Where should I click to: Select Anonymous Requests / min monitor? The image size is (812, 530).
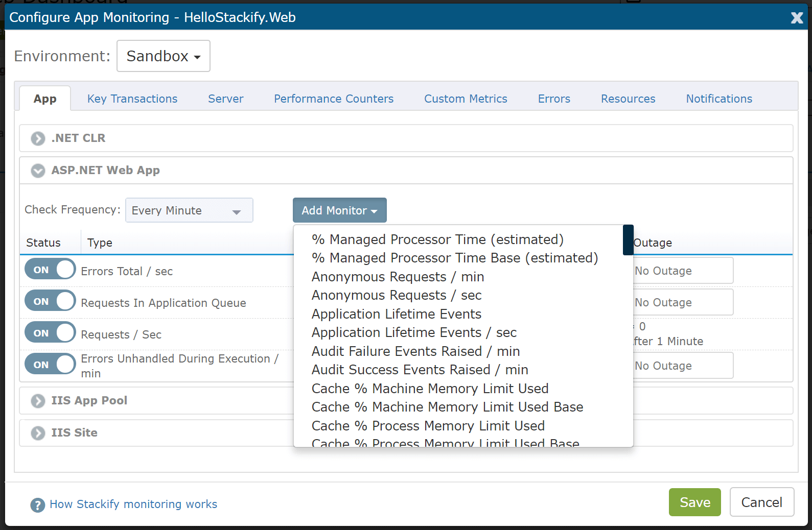(398, 277)
